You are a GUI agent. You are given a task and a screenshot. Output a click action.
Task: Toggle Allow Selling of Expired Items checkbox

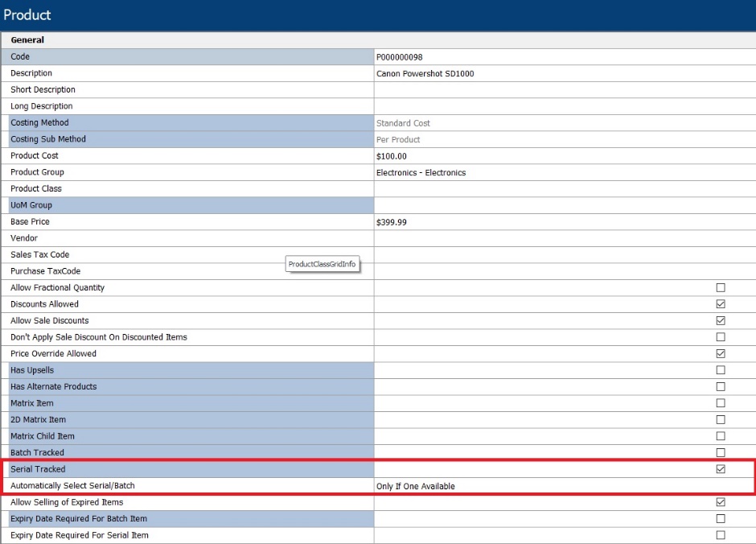721,502
